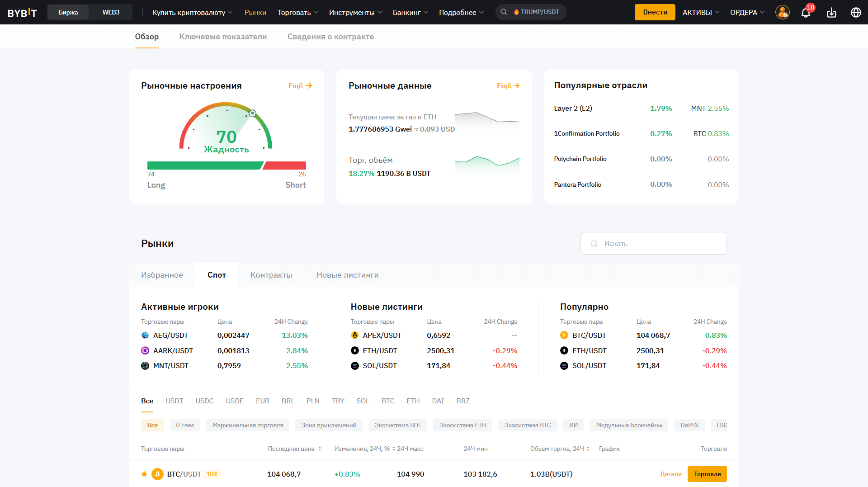The width and height of the screenshot is (868, 487).
Task: Click the BTC coin icon in Popular list
Action: (564, 335)
